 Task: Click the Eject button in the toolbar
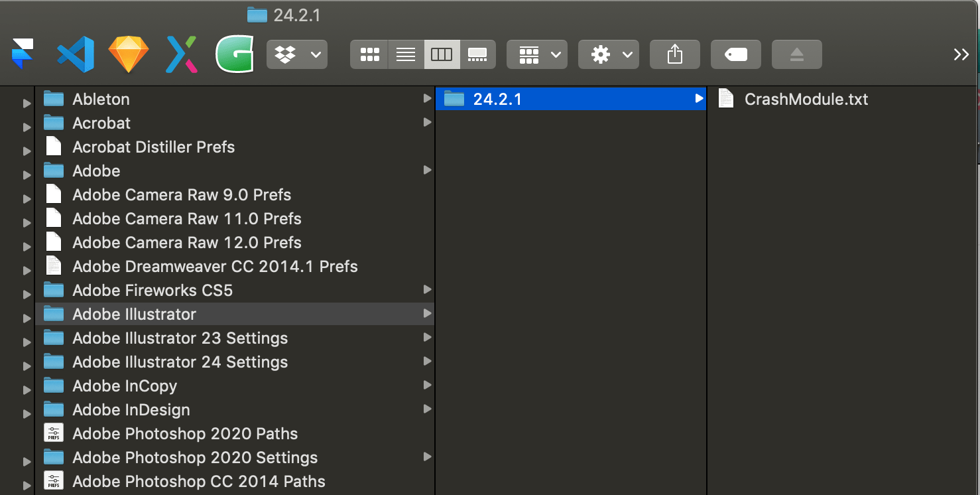(796, 54)
